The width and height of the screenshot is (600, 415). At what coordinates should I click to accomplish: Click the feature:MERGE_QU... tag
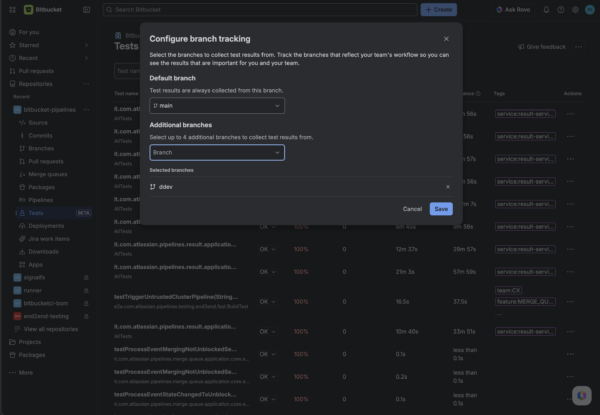tap(525, 301)
